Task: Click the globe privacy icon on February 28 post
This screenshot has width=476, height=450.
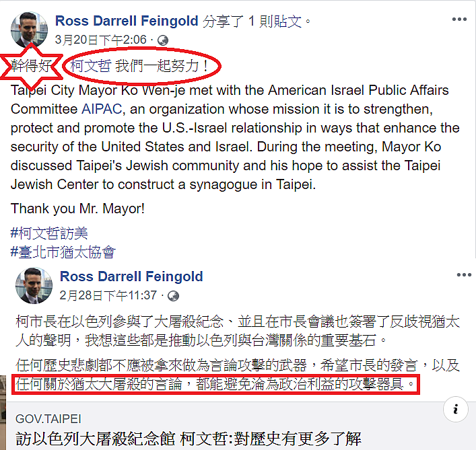Action: [173, 296]
